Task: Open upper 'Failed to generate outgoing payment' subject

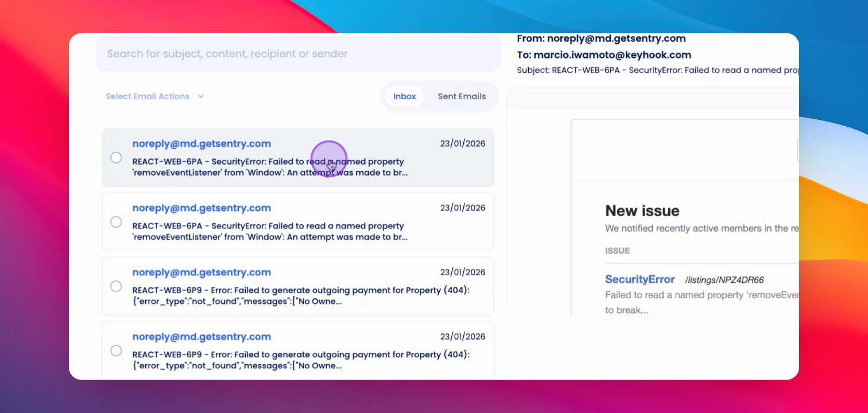Action: pos(301,295)
